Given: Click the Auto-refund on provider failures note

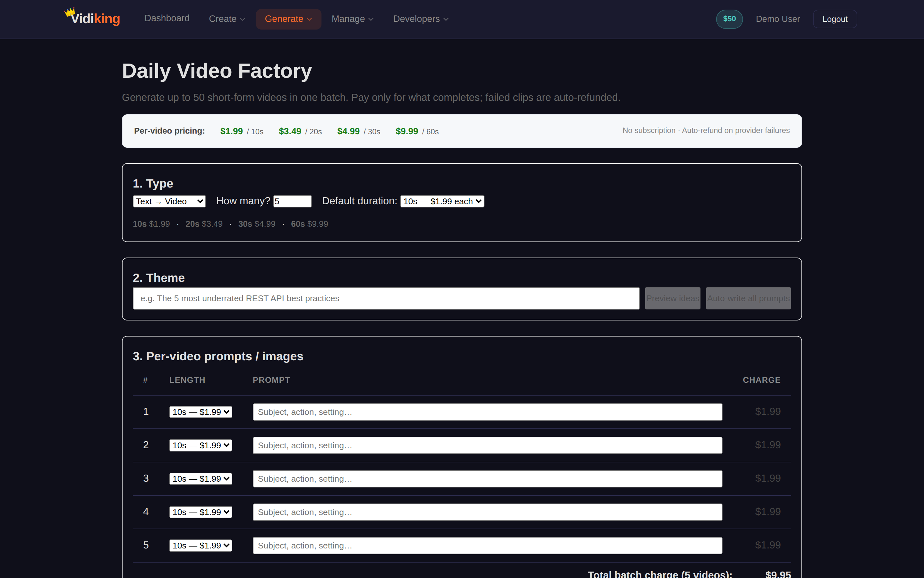Looking at the screenshot, I should coord(735,130).
